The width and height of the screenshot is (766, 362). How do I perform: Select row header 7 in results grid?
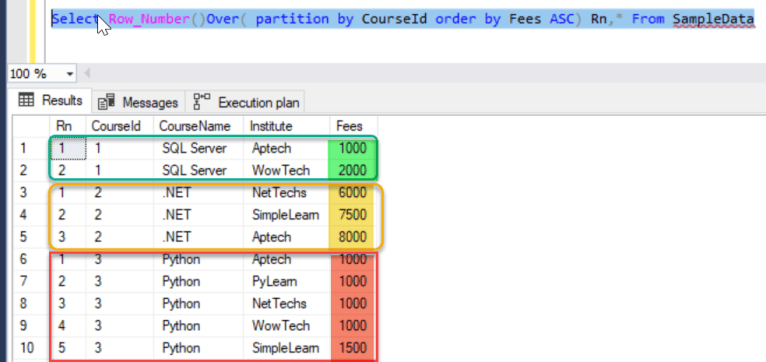(x=31, y=282)
